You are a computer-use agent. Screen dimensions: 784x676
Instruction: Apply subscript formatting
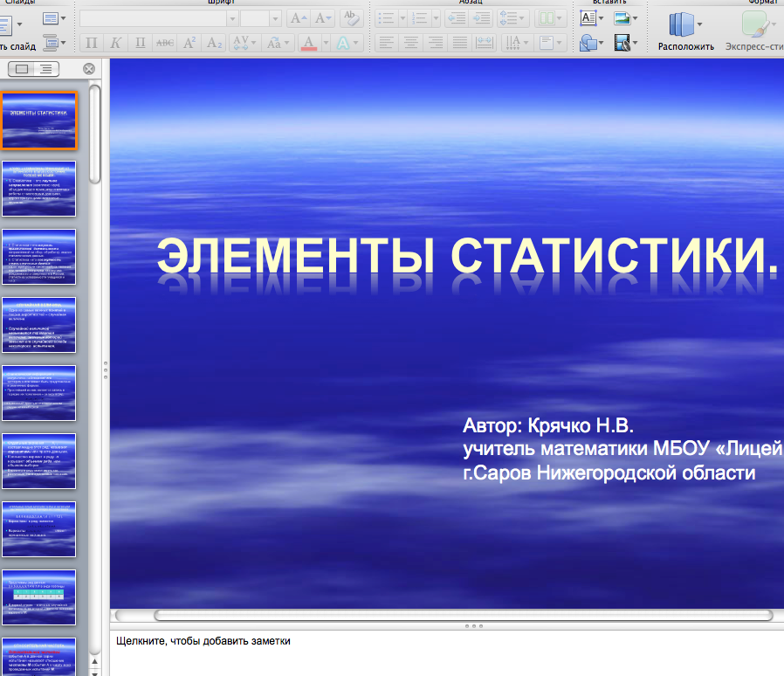(x=214, y=43)
